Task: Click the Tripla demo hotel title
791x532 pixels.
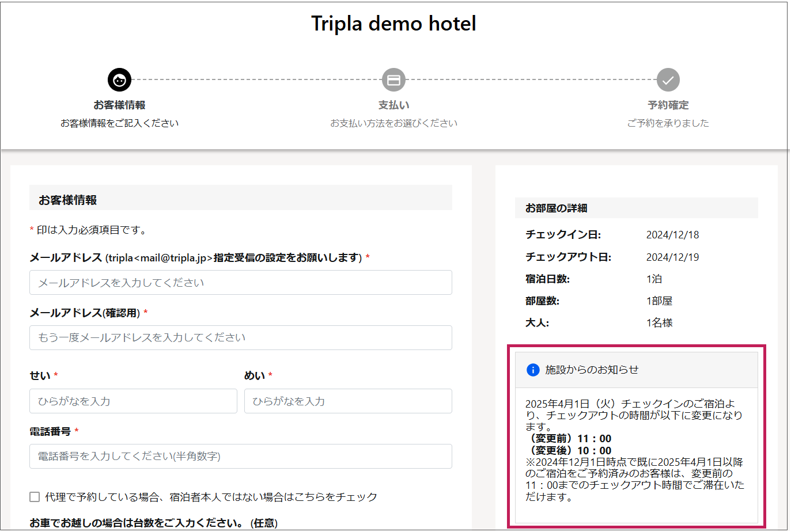Action: 393,24
